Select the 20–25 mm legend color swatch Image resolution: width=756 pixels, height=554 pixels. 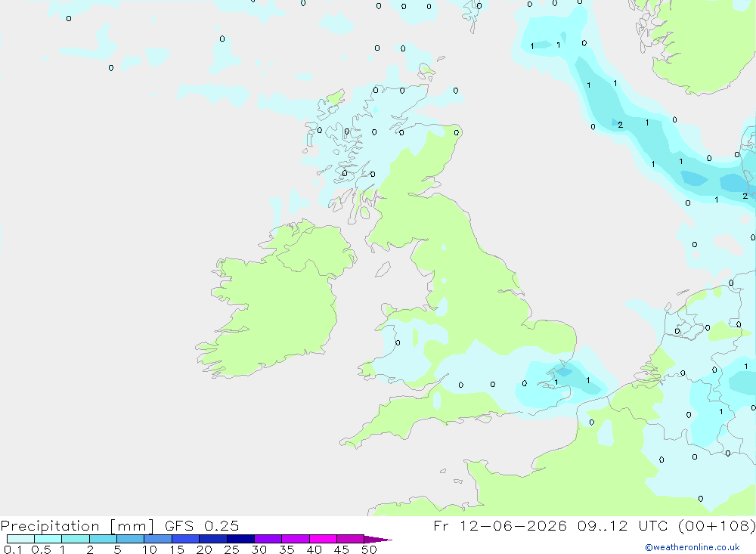tap(213, 539)
